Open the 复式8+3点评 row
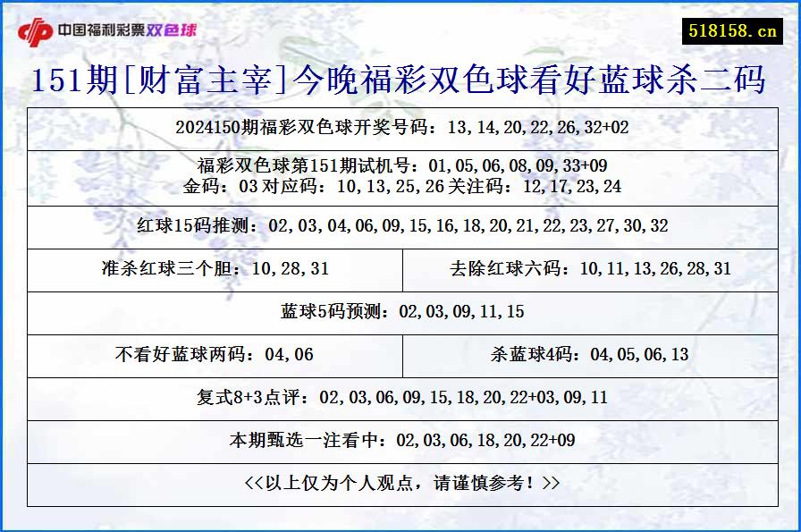 point(400,400)
